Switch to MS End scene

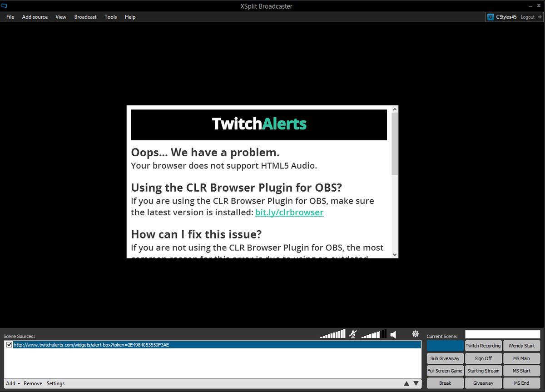[x=522, y=383]
